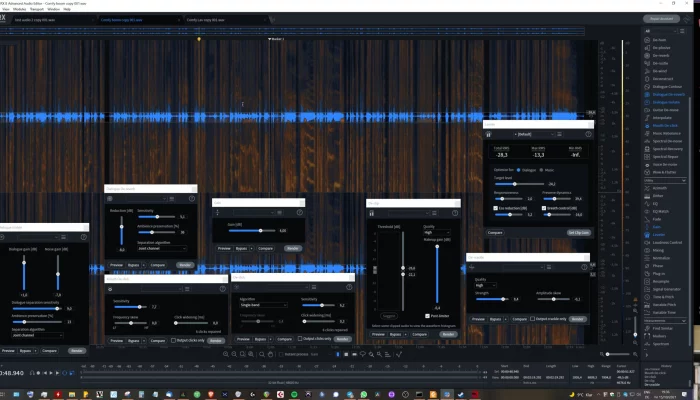Open the Dialogue Contour module

667,87
